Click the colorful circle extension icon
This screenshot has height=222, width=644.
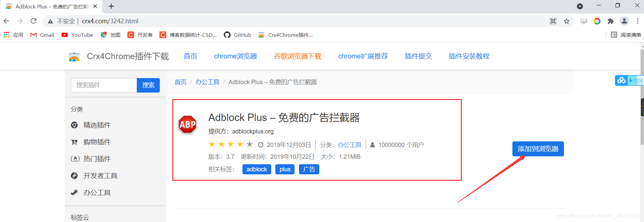(597, 21)
